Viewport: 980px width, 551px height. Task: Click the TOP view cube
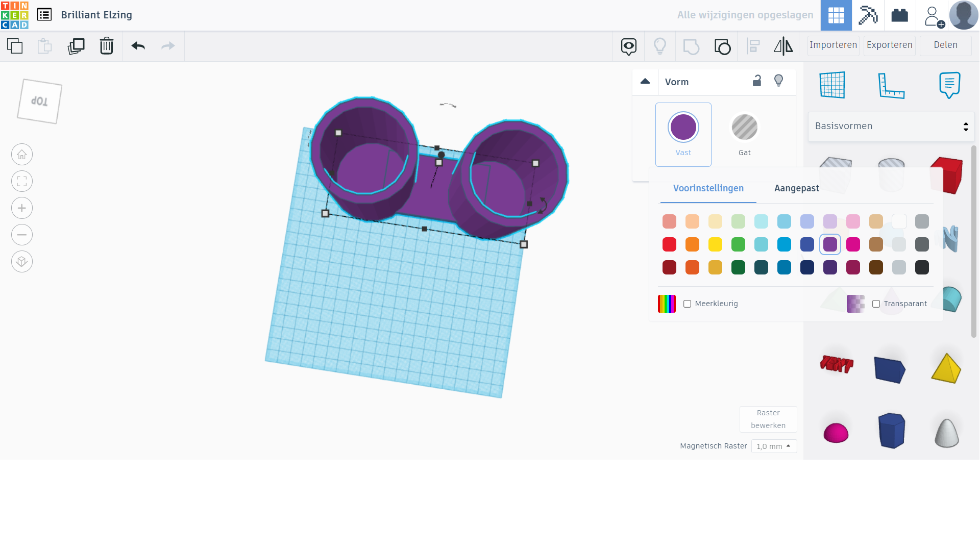[x=39, y=101]
